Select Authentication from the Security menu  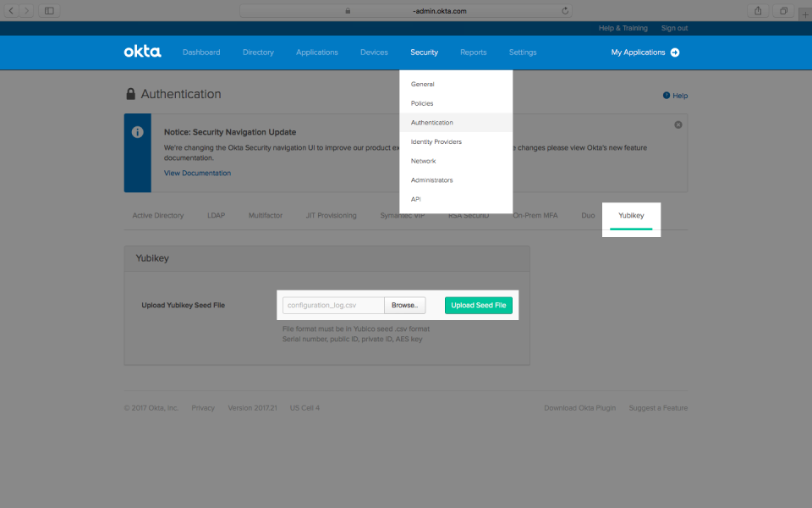coord(431,123)
